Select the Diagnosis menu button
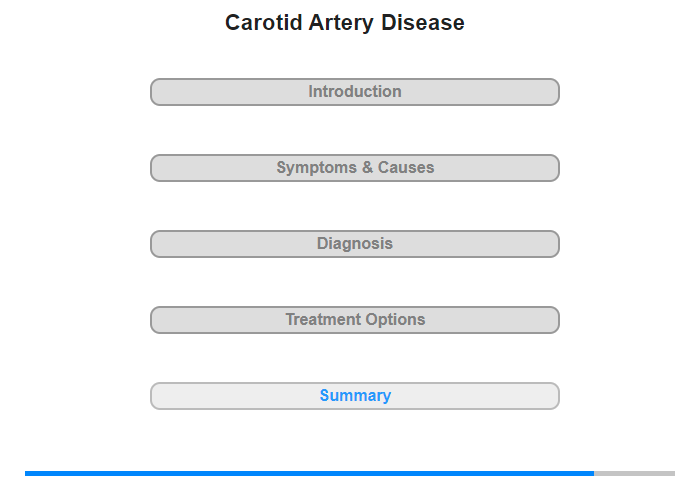This screenshot has width=700, height=480. [x=355, y=244]
